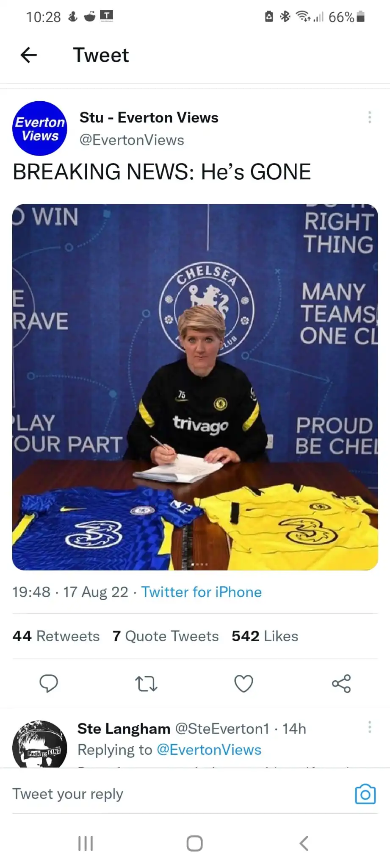Tap the Android home button
The width and height of the screenshot is (390, 868).
tap(195, 843)
